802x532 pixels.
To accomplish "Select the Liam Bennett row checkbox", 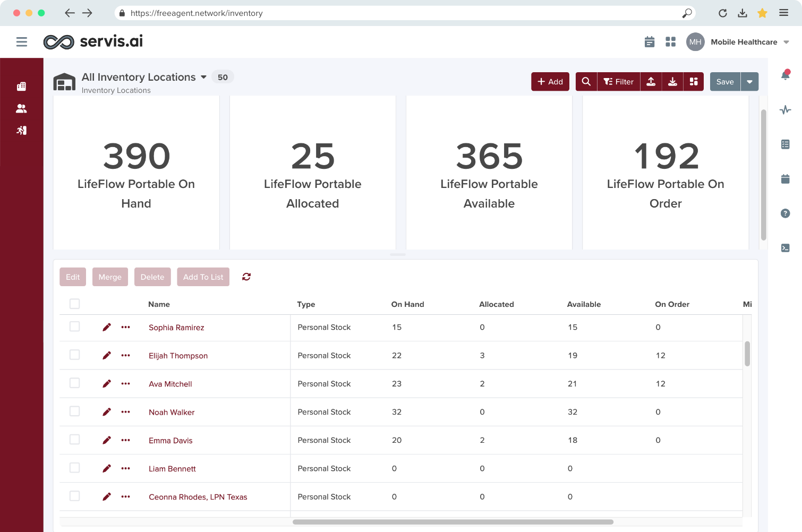I will point(75,468).
